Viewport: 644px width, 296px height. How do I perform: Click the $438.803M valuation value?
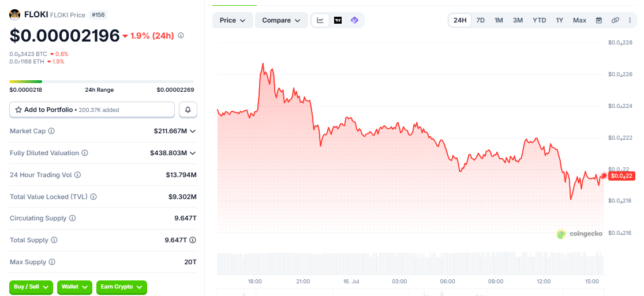click(169, 153)
